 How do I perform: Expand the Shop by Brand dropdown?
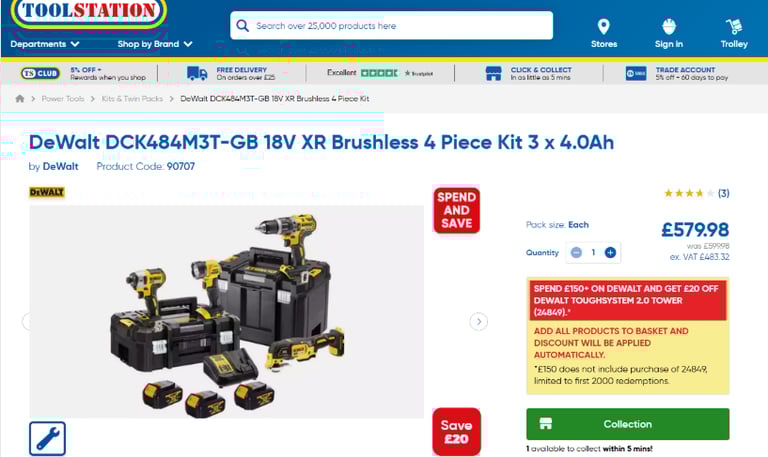coord(155,44)
